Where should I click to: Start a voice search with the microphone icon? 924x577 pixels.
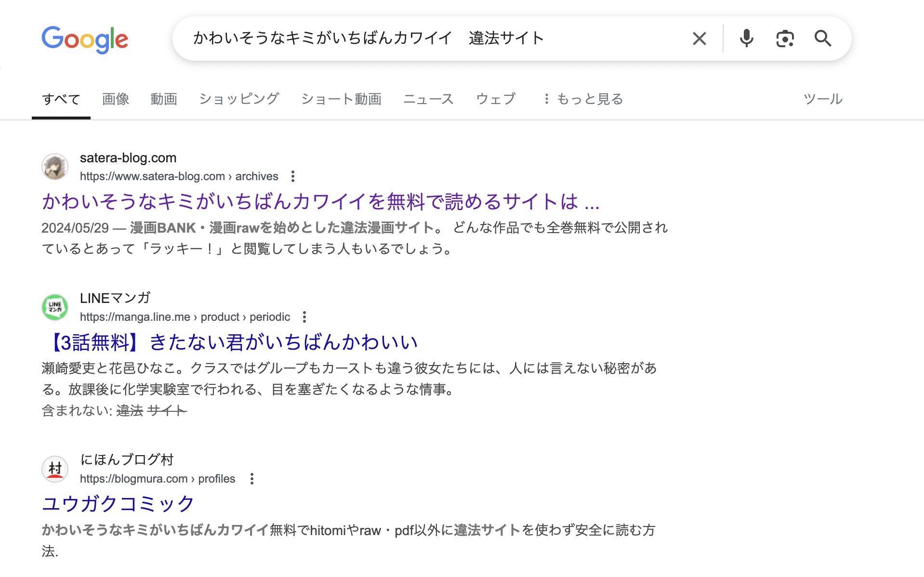[746, 39]
